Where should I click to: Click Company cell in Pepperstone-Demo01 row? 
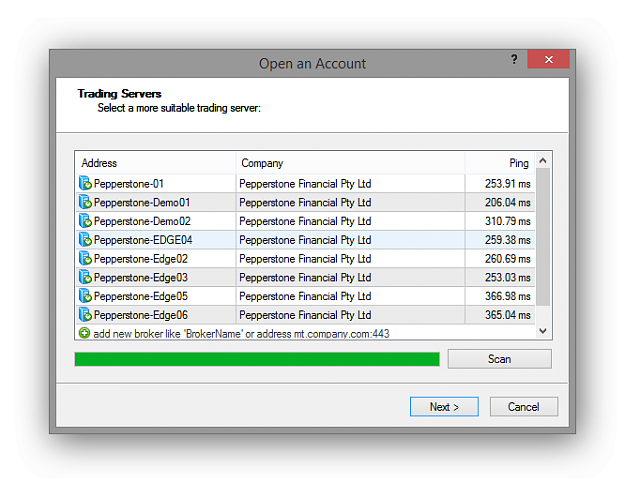[350, 202]
